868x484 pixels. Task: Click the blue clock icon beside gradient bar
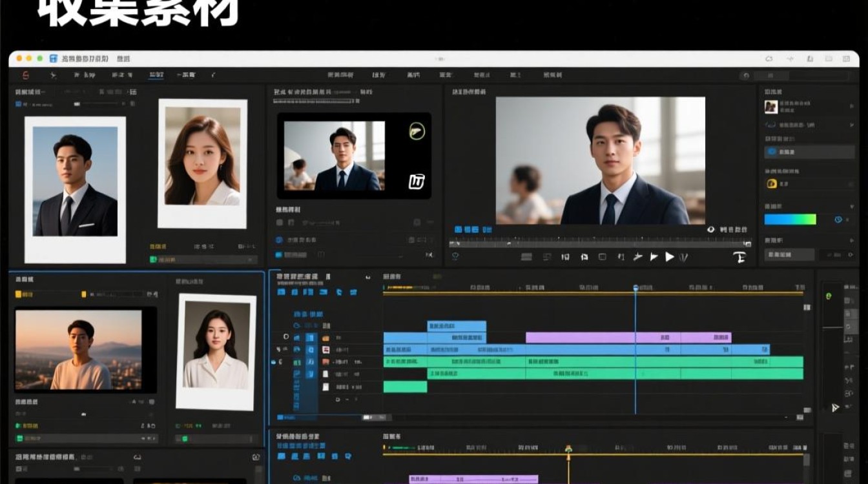pyautogui.click(x=838, y=219)
